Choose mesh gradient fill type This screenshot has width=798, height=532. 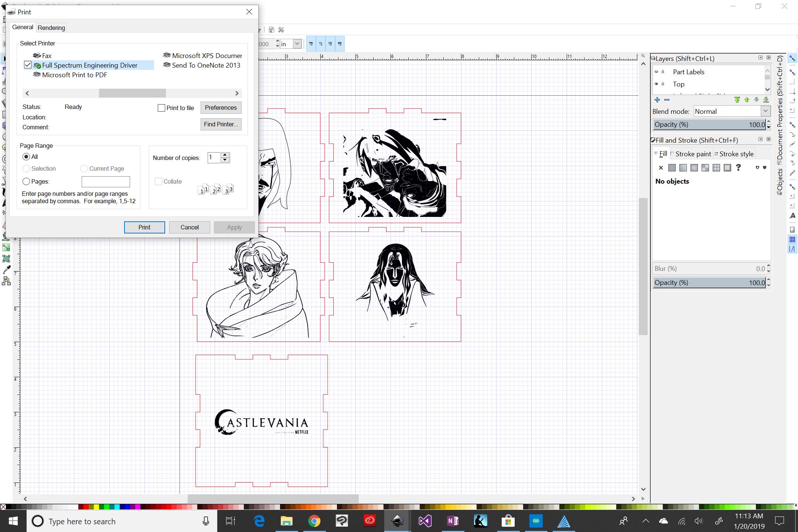[x=705, y=168]
